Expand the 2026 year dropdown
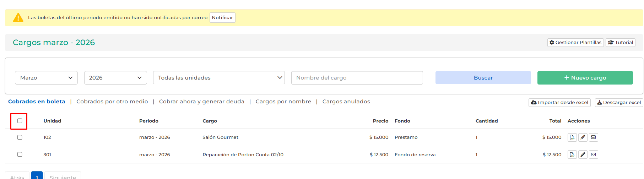 click(115, 78)
